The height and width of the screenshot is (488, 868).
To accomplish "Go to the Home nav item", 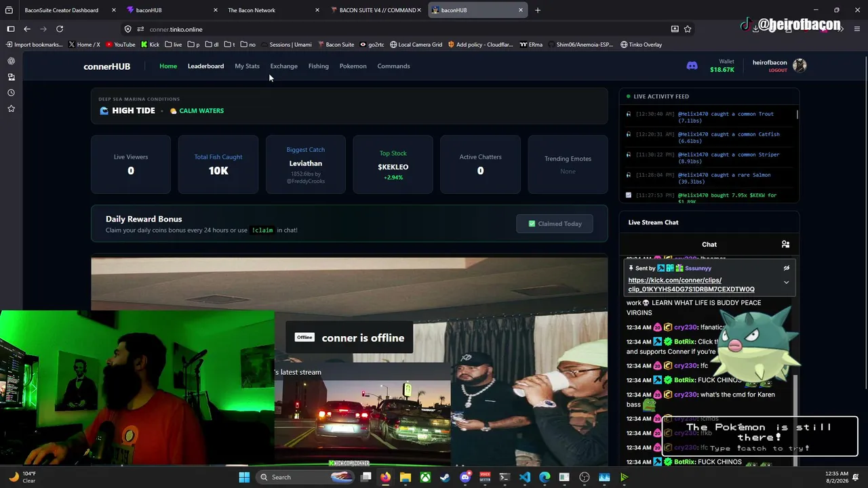I will click(x=168, y=66).
